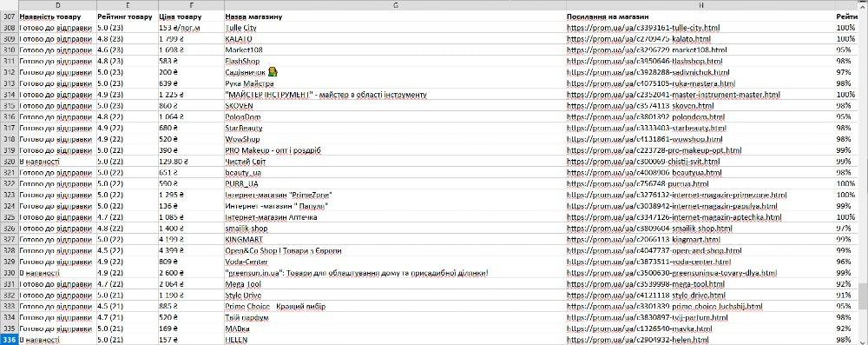This screenshot has width=868, height=345.
Task: Select column F header
Action: [191, 5]
